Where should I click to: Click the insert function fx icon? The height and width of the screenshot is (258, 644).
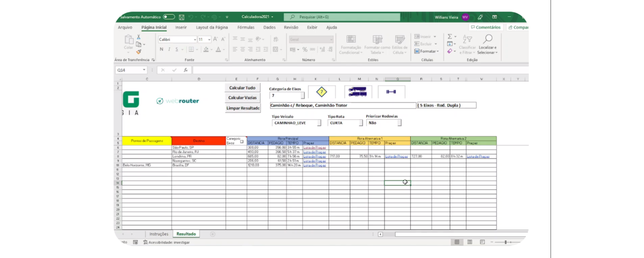[x=185, y=70]
